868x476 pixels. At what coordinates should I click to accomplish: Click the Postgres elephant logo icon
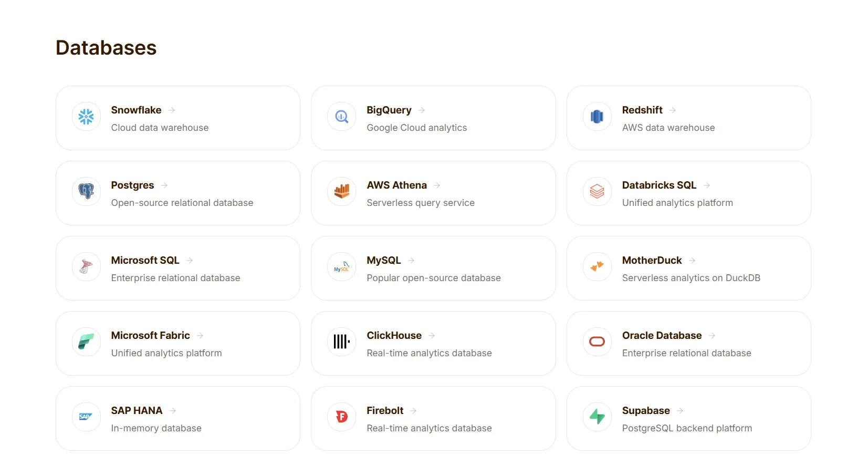[86, 192]
